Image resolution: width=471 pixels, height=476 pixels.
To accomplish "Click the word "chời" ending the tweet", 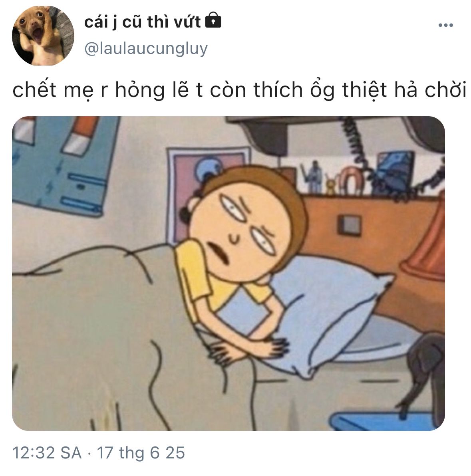I will click(x=445, y=90).
